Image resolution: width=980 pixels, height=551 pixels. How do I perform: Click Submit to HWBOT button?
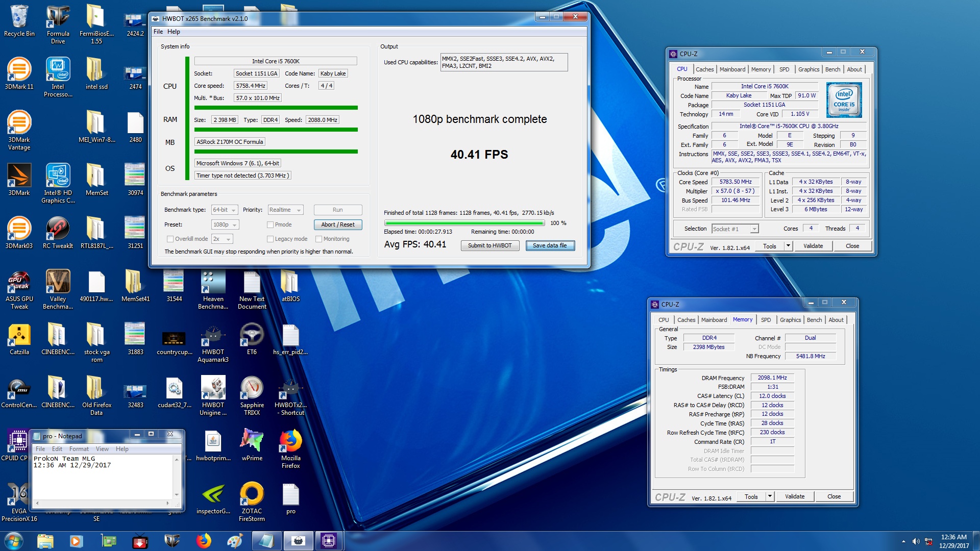[x=490, y=245]
